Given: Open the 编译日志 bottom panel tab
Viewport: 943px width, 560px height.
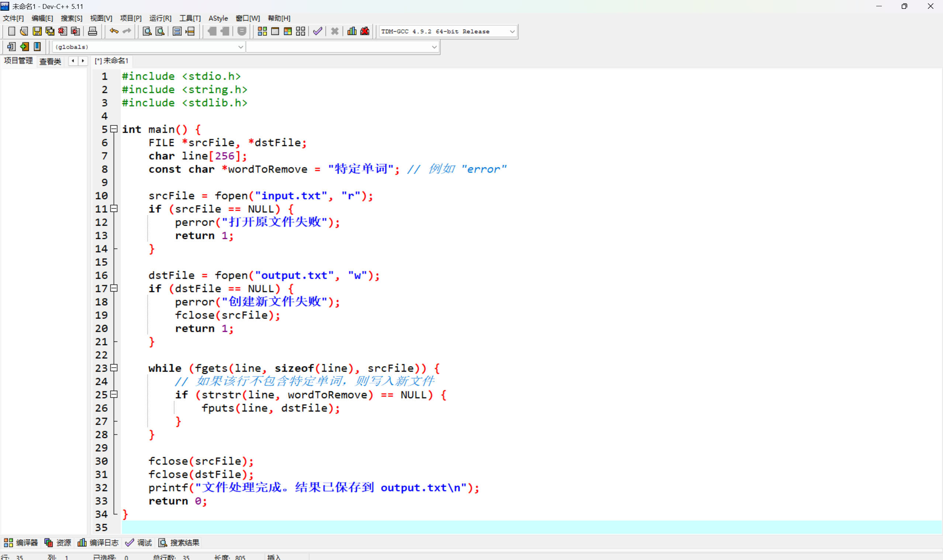Looking at the screenshot, I should (98, 543).
